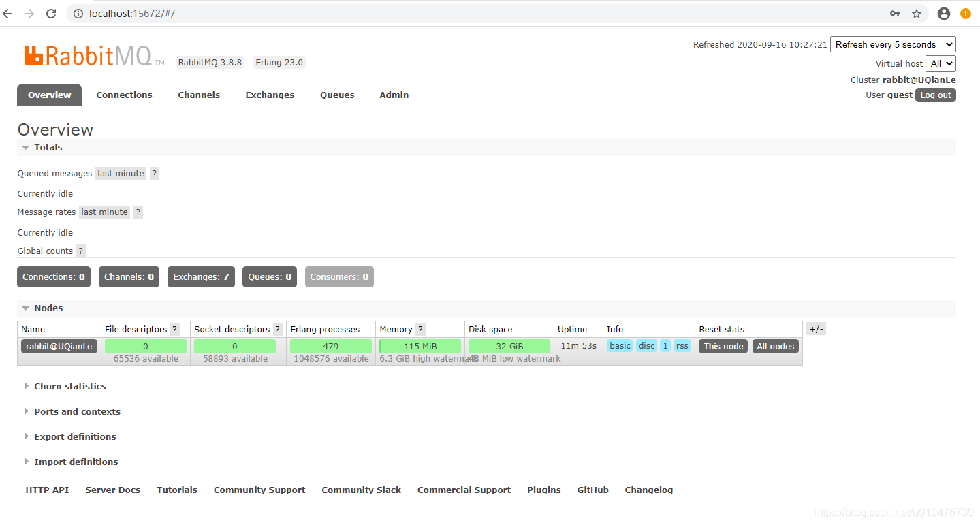
Task: Click the Erlang 23.0 version label
Action: [279, 63]
